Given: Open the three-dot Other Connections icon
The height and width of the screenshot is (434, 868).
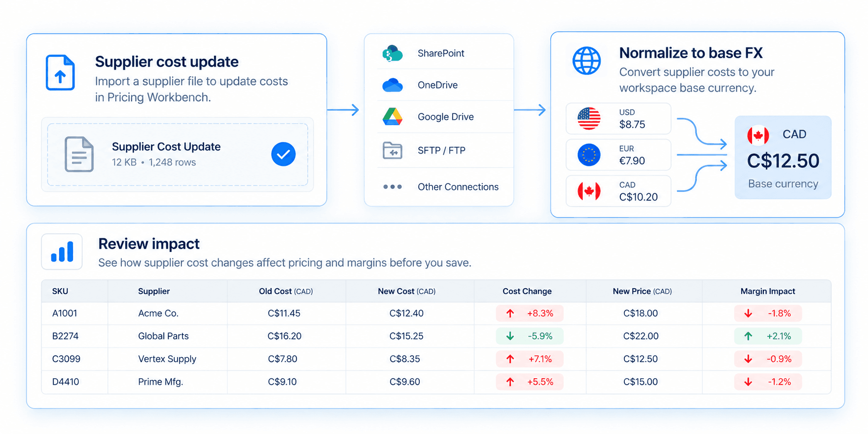Looking at the screenshot, I should [392, 187].
